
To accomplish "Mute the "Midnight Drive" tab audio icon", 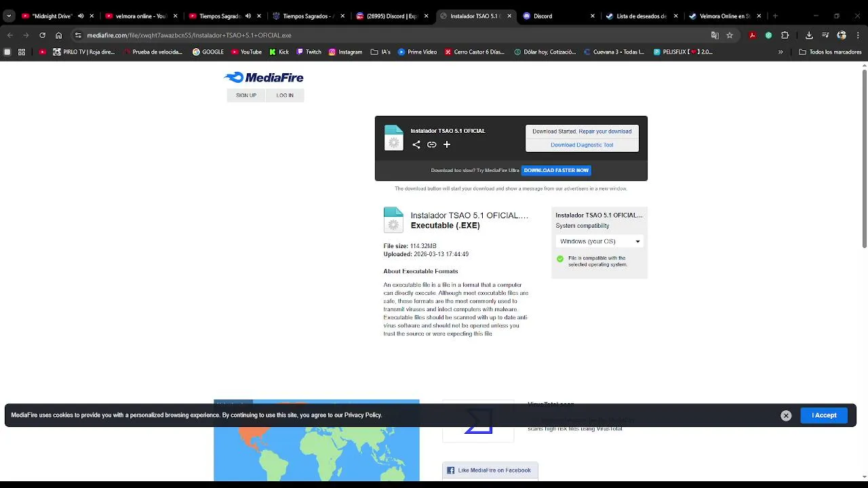I will [81, 16].
